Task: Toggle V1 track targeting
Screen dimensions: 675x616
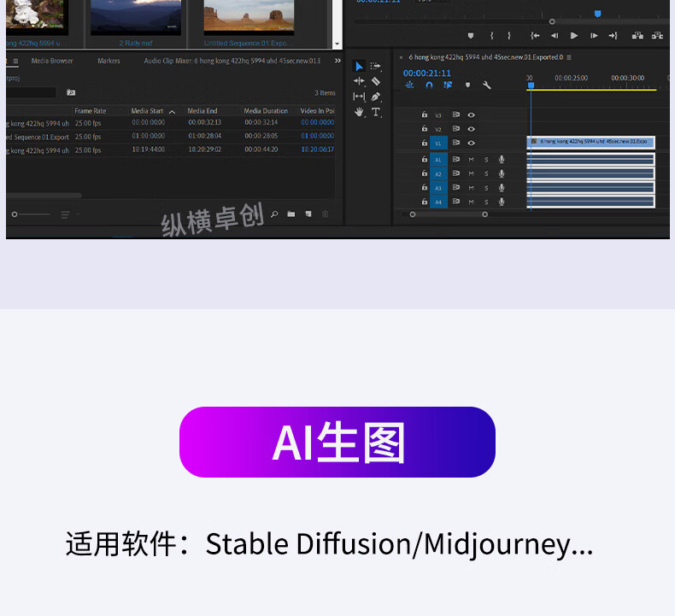Action: pyautogui.click(x=438, y=143)
